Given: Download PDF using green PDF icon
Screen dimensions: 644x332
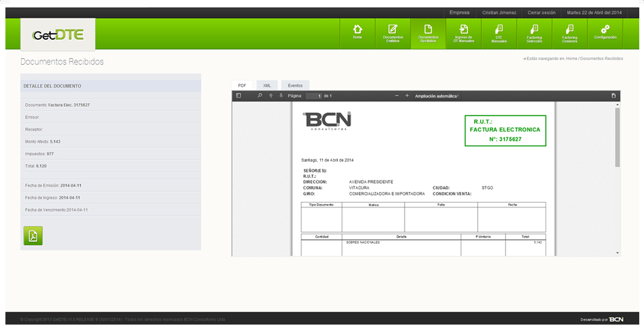Looking at the screenshot, I should 33,236.
